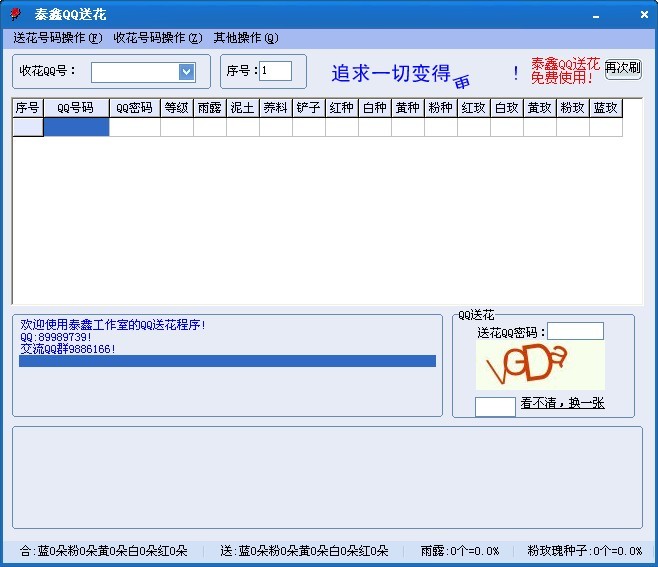
Task: Click the 白玫 column header
Action: 507,108
